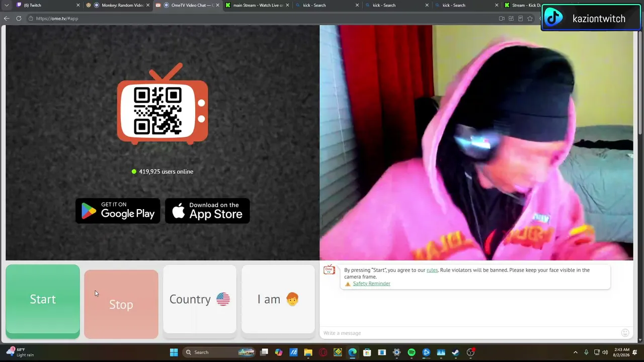Open the volume control in system tray
This screenshot has height=362, width=644.
tap(605, 352)
